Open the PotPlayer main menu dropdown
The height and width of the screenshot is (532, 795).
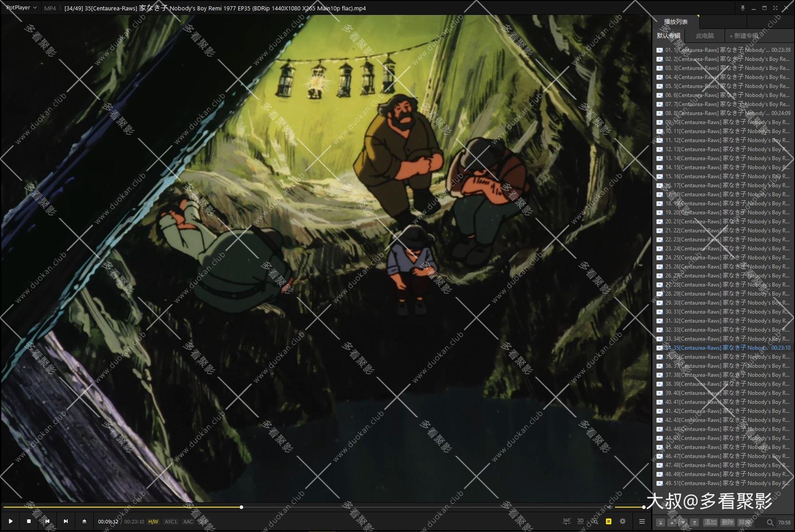pos(21,8)
